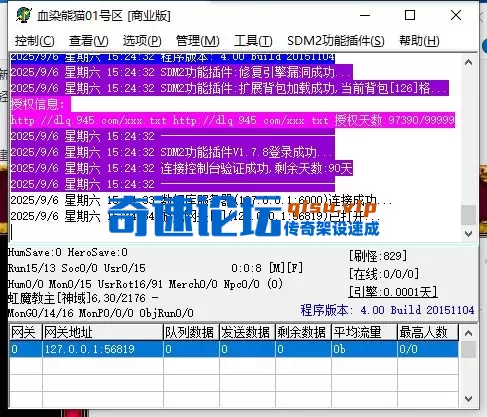Open the 工具(T) menu
487x417 pixels.
point(253,41)
